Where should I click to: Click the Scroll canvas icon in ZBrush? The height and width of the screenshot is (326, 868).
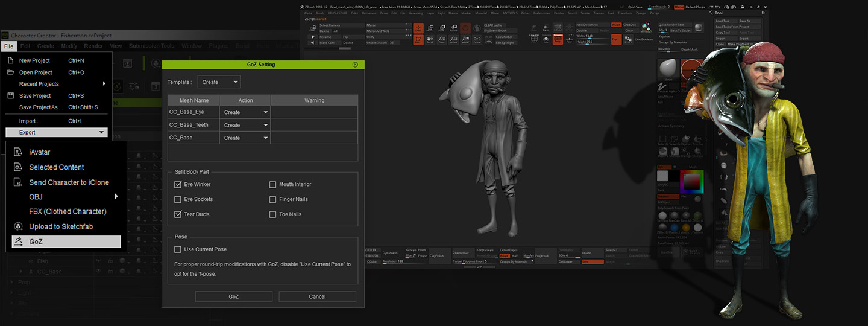click(430, 40)
